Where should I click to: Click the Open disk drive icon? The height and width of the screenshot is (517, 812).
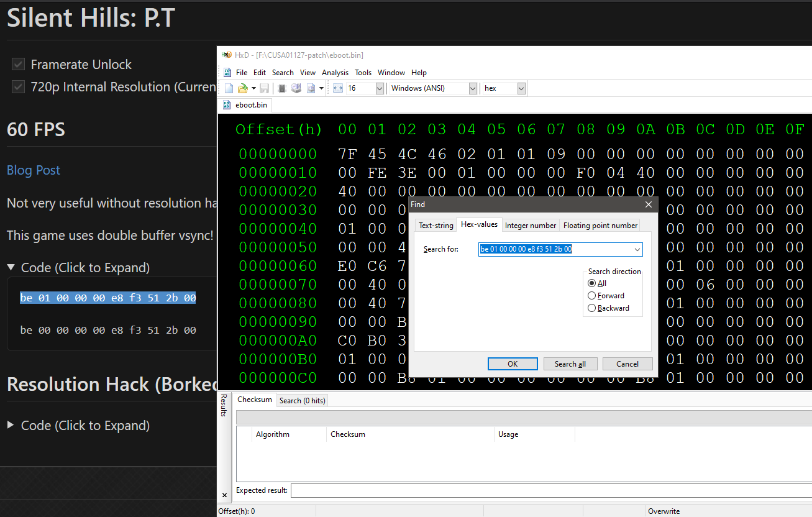[296, 88]
